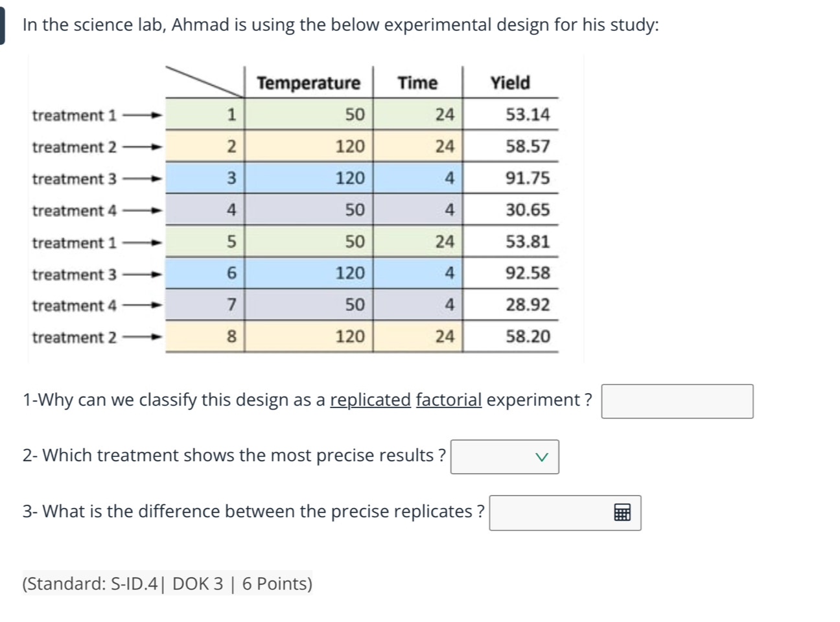This screenshot has width=840, height=622.
Task: Select the 28.92 yield cell
Action: pos(528,305)
